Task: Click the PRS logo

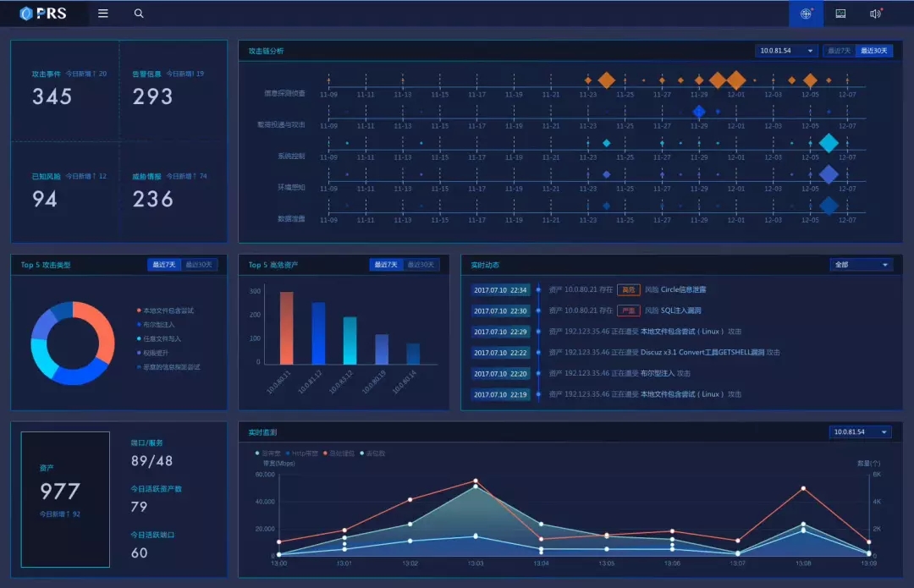Action: click(x=43, y=14)
